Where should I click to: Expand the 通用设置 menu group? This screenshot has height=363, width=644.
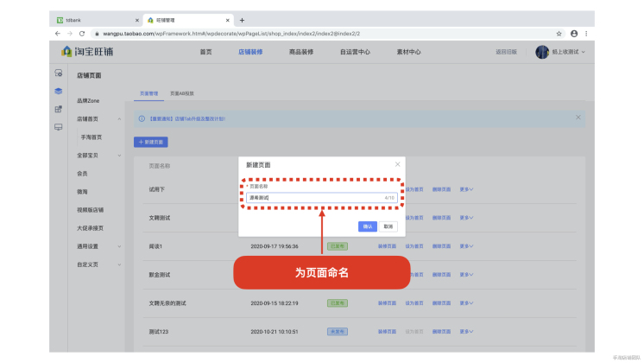[119, 246]
